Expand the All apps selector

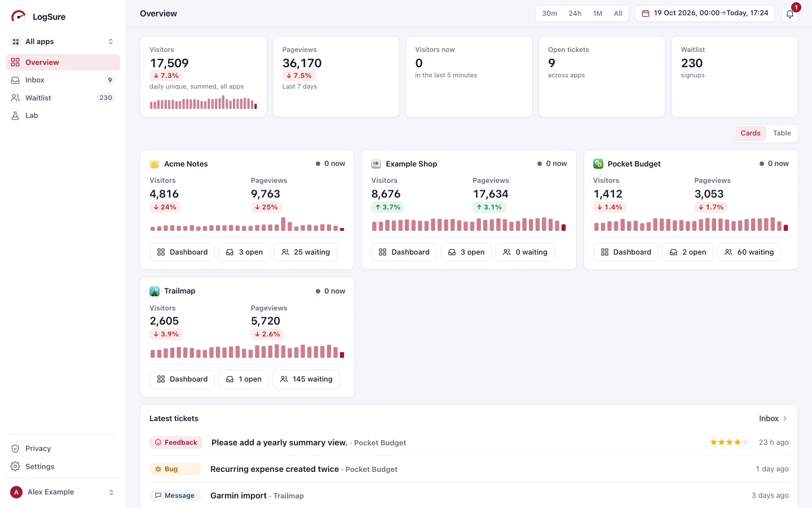pos(63,42)
